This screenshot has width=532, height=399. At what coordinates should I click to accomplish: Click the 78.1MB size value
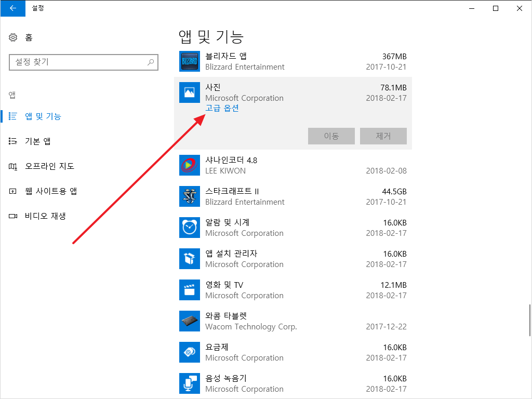[x=394, y=88]
